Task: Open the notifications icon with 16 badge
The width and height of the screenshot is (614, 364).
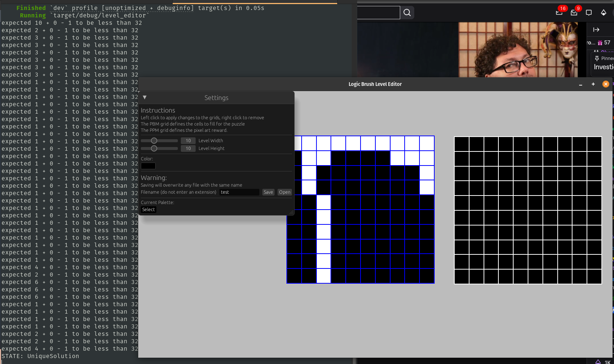Action: point(559,13)
